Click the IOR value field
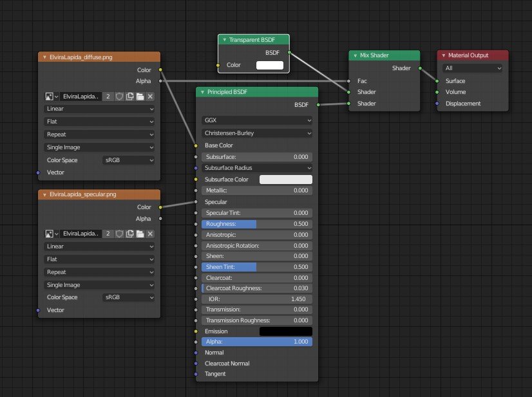The image size is (532, 397). [x=257, y=299]
